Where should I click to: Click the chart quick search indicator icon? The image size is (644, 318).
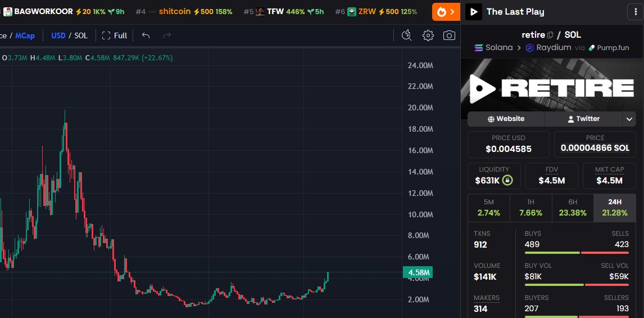click(407, 35)
